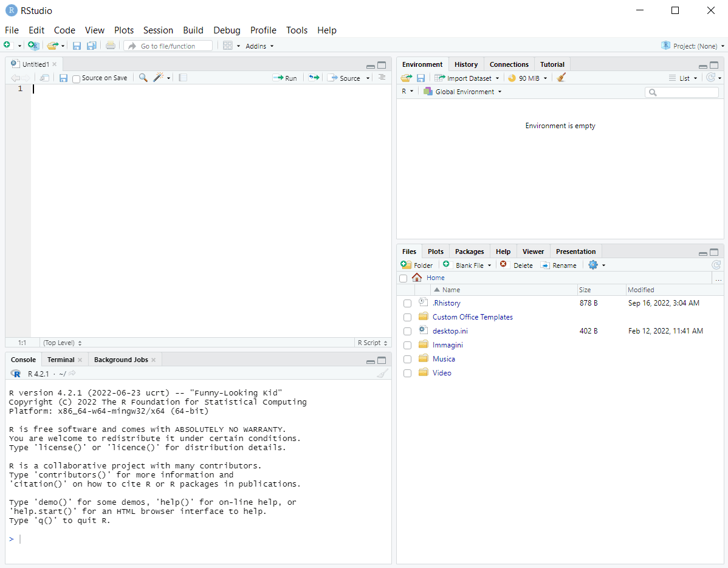Open the 90 MiB memory dropdown
The width and height of the screenshot is (728, 568).
(527, 78)
